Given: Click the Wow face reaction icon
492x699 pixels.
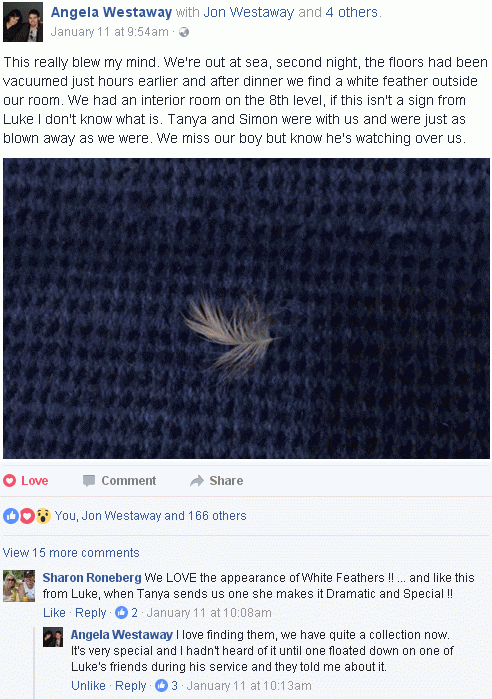Looking at the screenshot, I should (x=43, y=516).
